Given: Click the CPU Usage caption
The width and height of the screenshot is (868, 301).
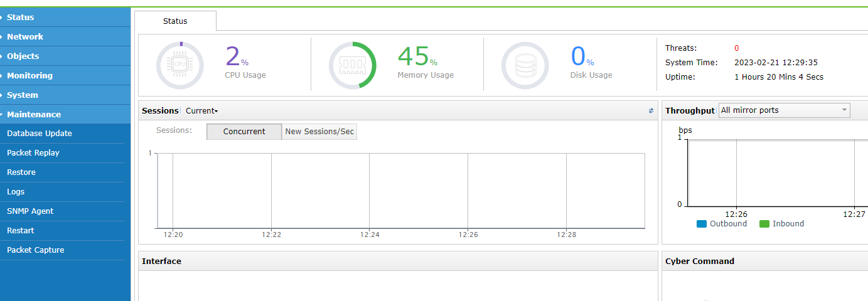Looking at the screenshot, I should pos(245,75).
